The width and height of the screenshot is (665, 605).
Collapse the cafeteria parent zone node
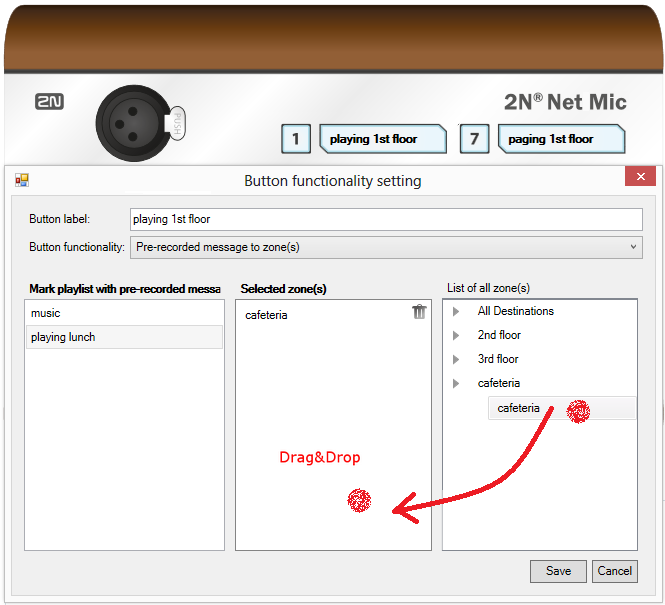456,383
